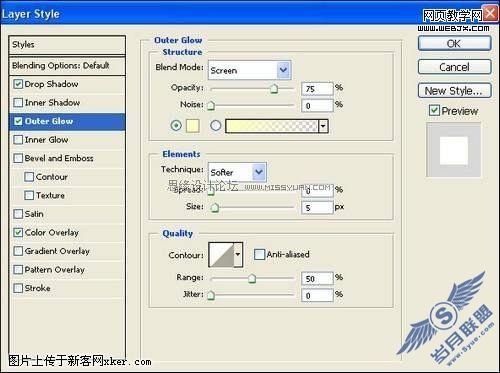Disable the Preview checkbox
The height and width of the screenshot is (373, 500).
pos(434,110)
